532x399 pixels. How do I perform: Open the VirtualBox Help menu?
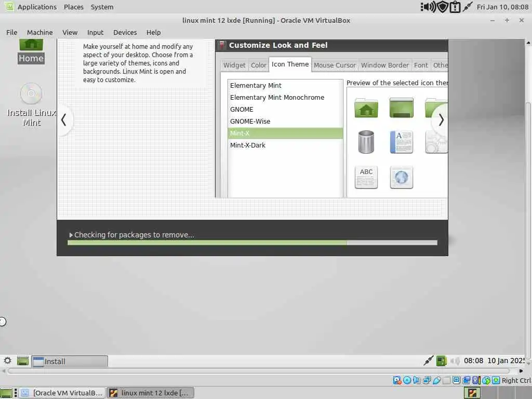[x=153, y=33]
